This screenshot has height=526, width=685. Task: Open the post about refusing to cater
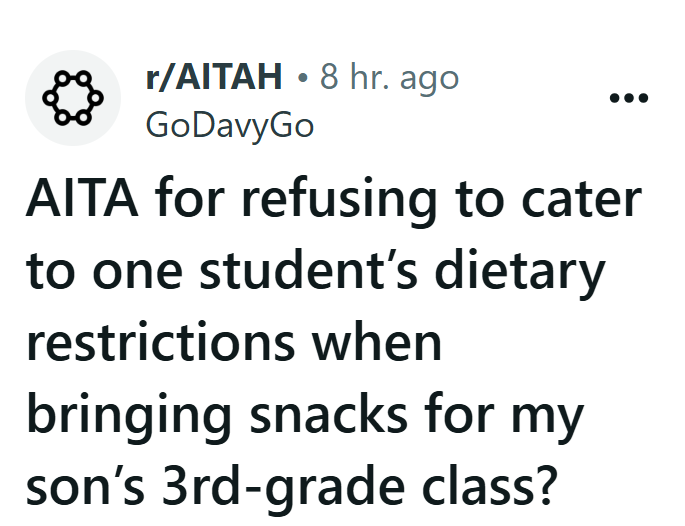click(332, 342)
